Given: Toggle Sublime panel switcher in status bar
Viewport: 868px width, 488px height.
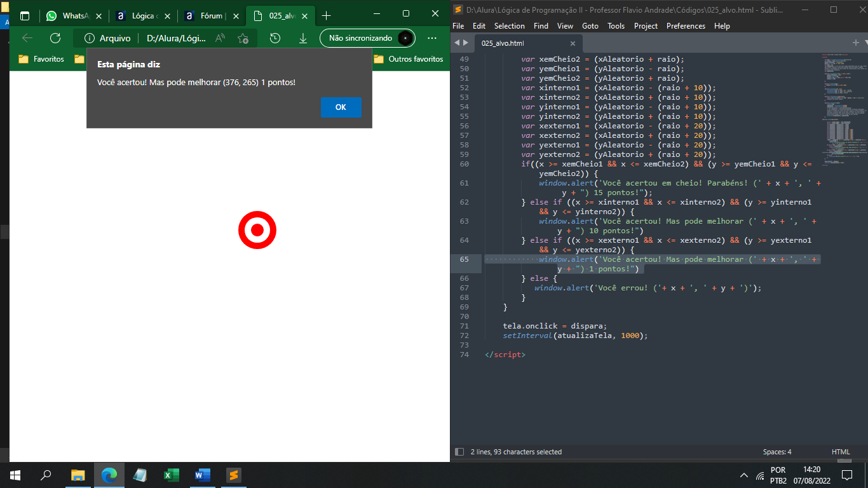Looking at the screenshot, I should (459, 452).
